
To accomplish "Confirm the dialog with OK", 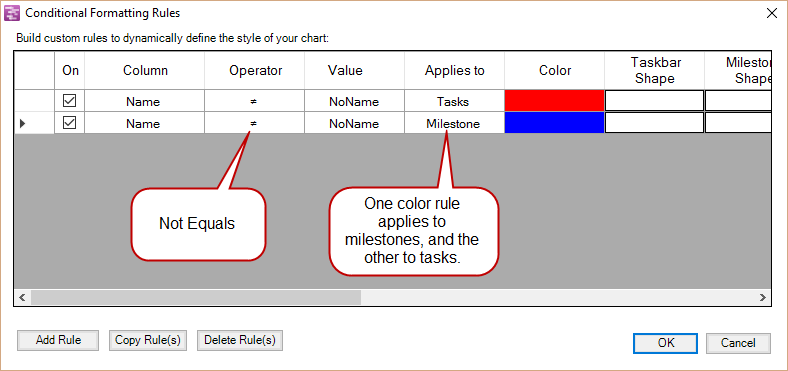I will 665,343.
